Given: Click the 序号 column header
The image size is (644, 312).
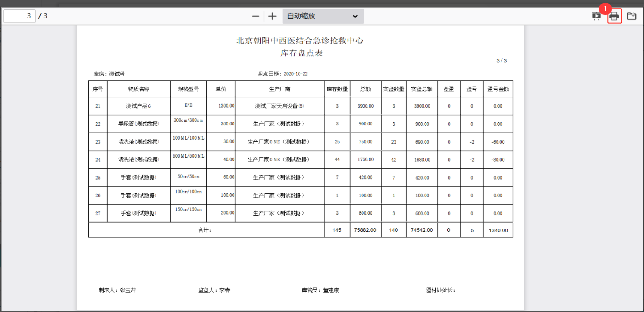Looking at the screenshot, I should click(x=98, y=89).
